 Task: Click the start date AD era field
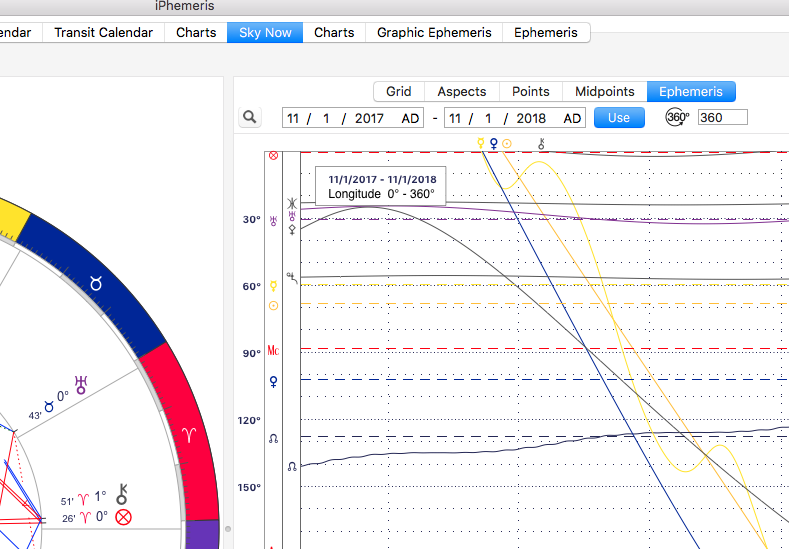pyautogui.click(x=410, y=118)
